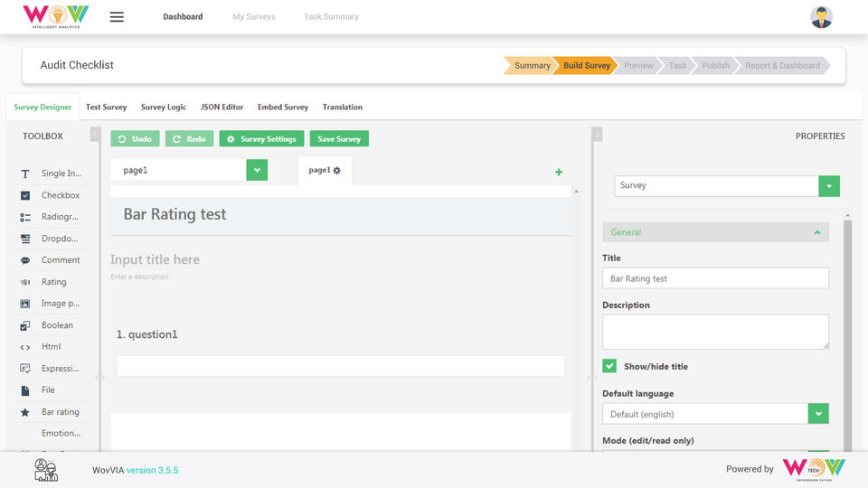The width and height of the screenshot is (868, 488).
Task: Select the Checkbox toolbox icon
Action: 25,195
